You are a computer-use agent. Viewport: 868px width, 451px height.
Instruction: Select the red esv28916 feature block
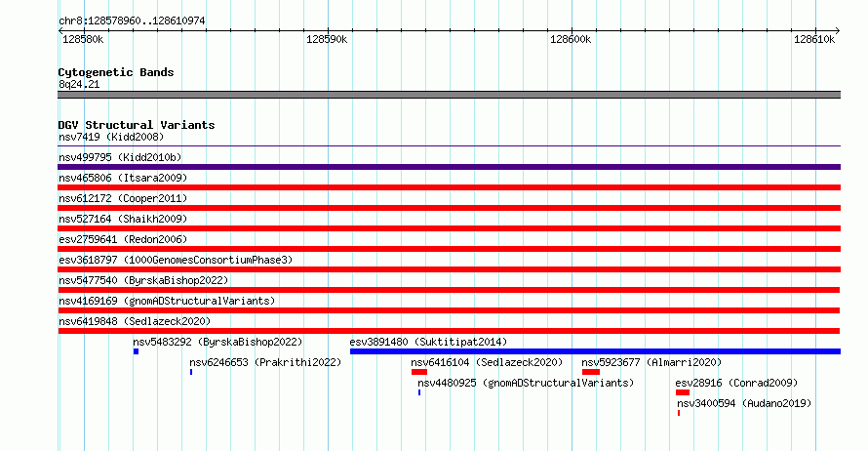click(x=683, y=392)
